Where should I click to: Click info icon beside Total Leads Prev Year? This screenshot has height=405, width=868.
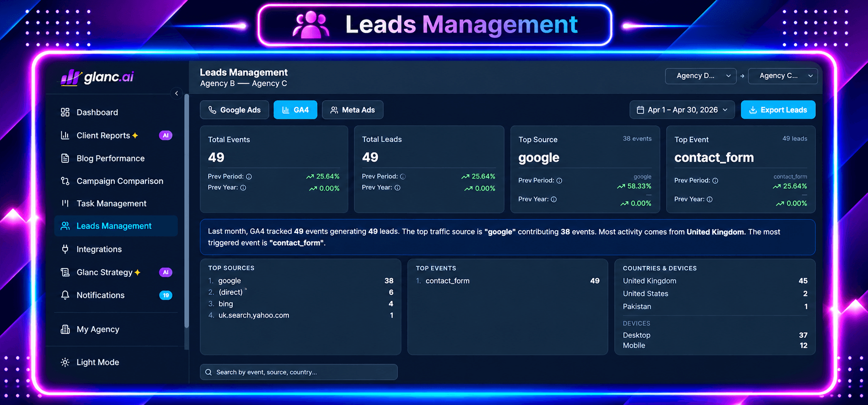pos(398,188)
